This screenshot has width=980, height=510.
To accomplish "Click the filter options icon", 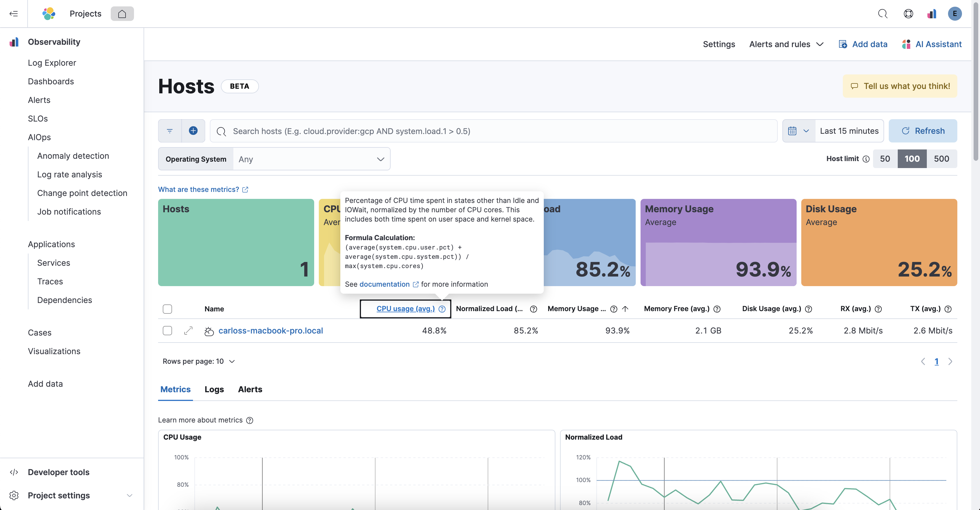I will [x=170, y=131].
